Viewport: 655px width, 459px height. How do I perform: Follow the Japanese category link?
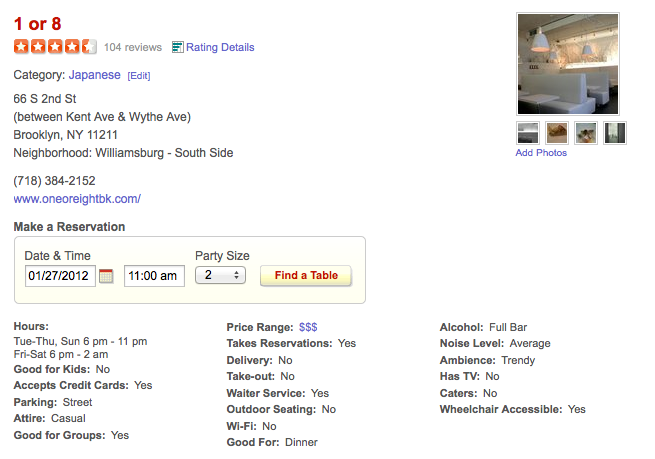coord(94,75)
